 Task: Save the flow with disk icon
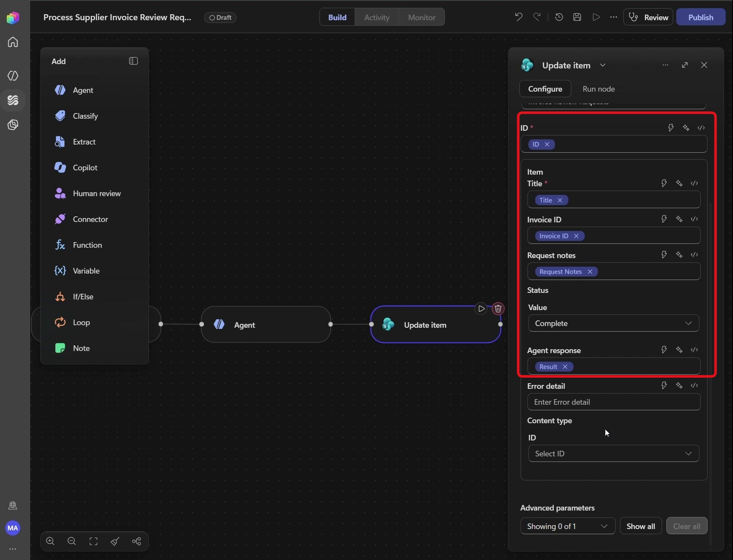pos(577,17)
